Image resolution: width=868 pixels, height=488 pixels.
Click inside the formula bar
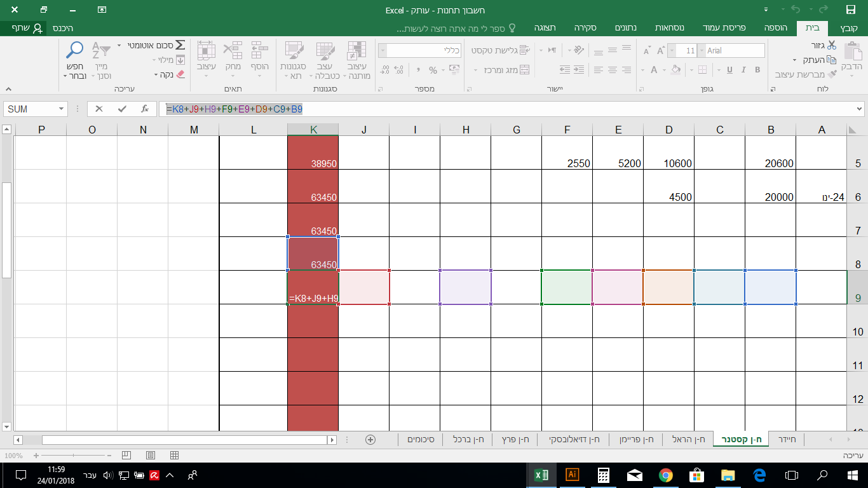coord(445,109)
